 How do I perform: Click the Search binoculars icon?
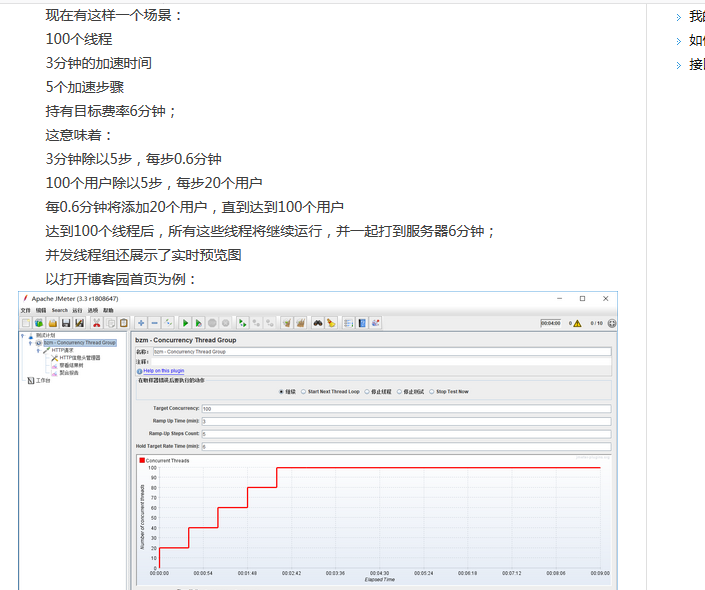318,323
